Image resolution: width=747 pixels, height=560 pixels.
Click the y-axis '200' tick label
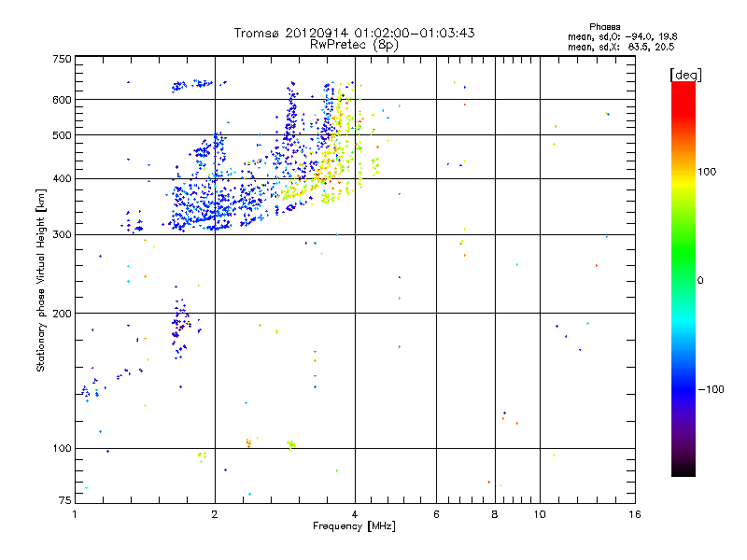point(62,314)
